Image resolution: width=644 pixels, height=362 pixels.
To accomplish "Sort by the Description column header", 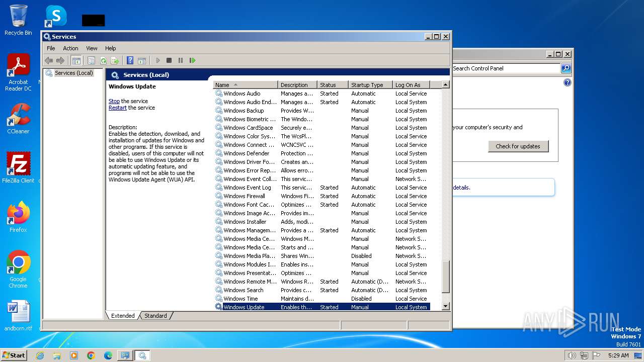I will [297, 85].
